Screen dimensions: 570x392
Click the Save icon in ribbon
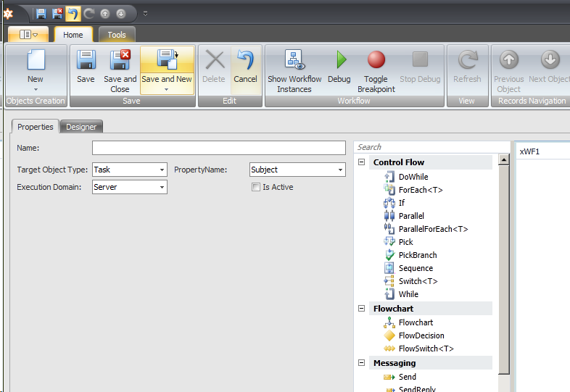click(x=86, y=61)
